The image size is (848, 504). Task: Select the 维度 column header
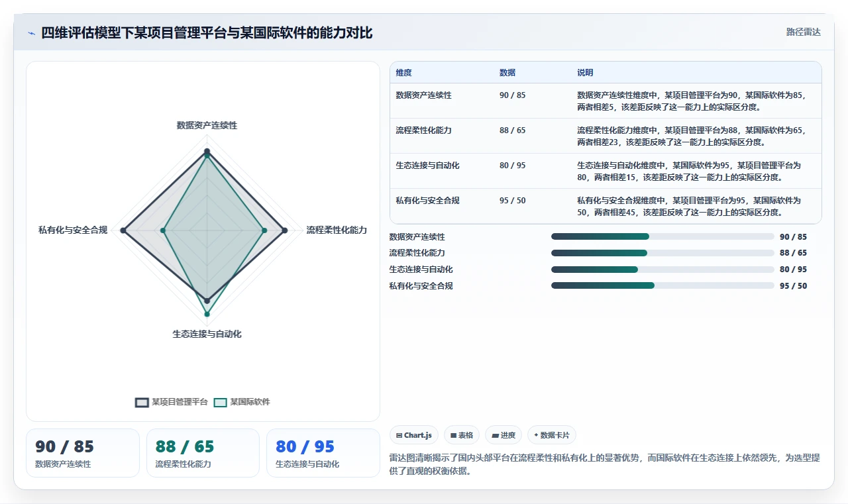click(x=403, y=73)
